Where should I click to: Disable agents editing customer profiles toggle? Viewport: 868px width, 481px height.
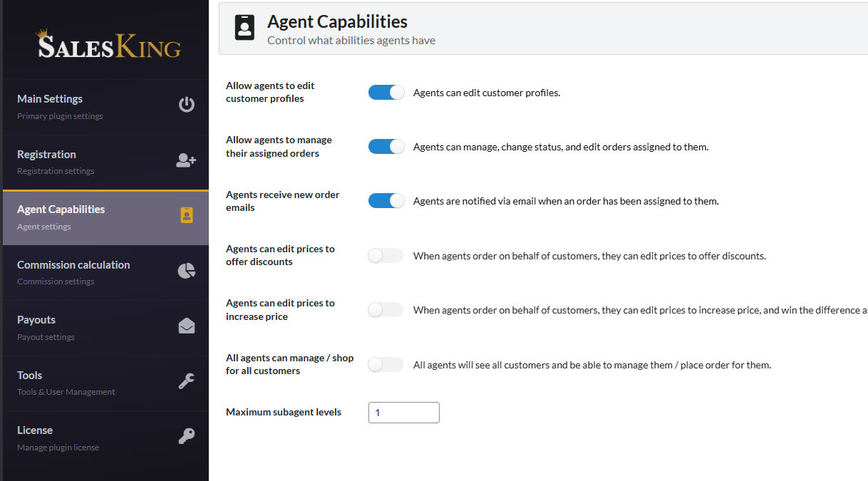pos(386,93)
